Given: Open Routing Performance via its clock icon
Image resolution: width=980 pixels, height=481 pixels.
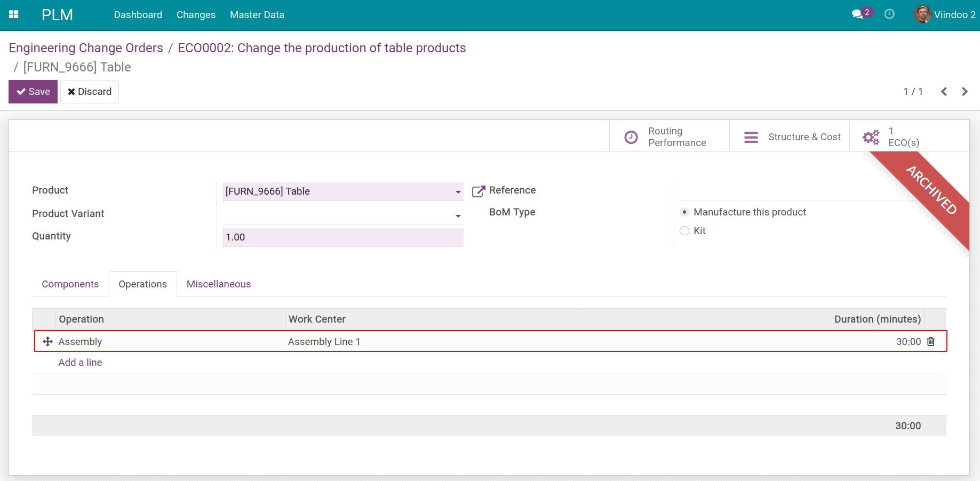Looking at the screenshot, I should click(631, 137).
